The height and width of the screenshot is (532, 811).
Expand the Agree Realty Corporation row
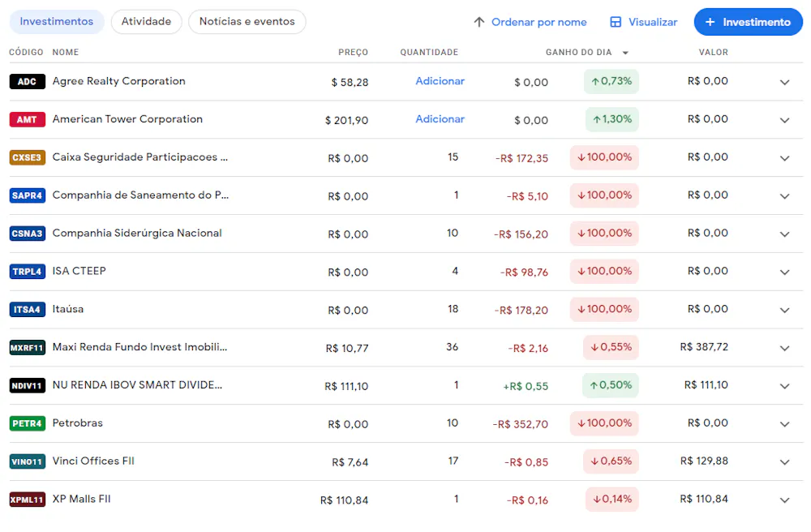[x=784, y=82]
